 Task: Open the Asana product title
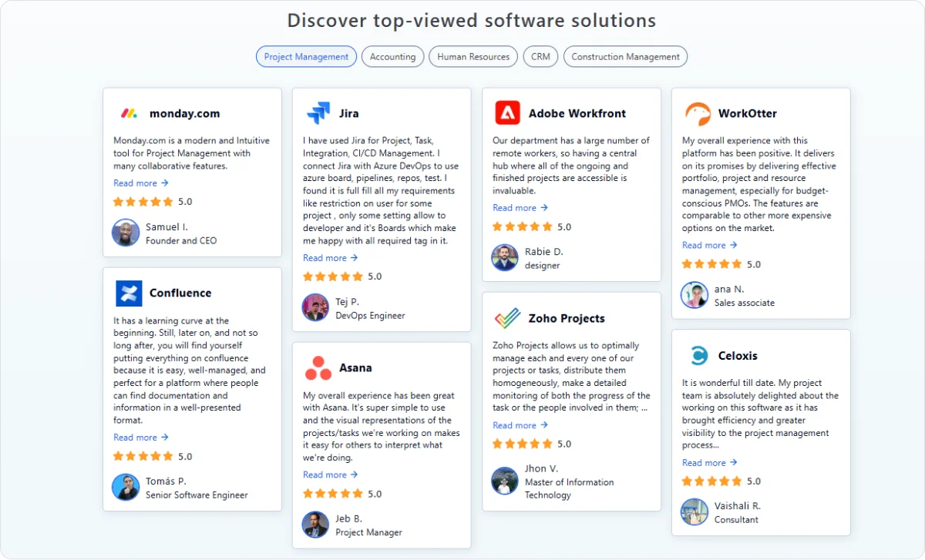(x=355, y=368)
